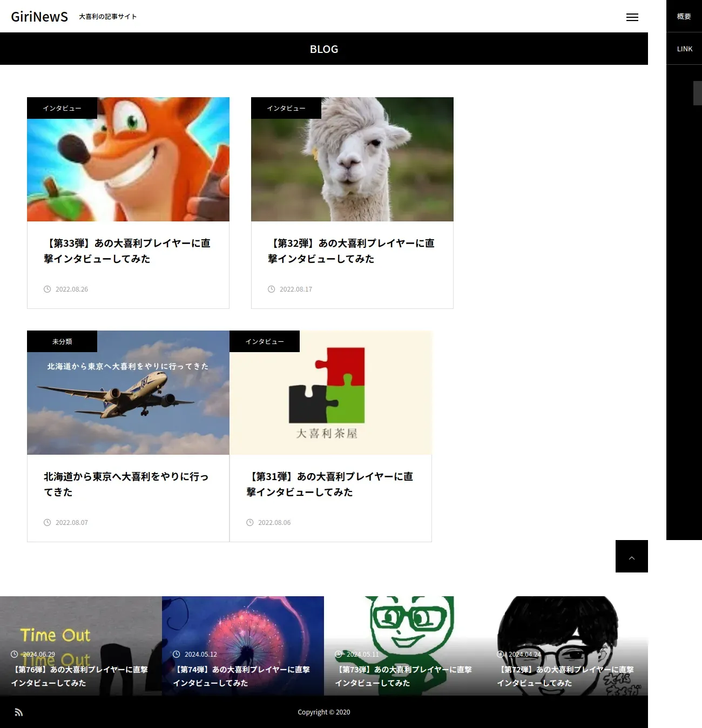Image resolution: width=702 pixels, height=728 pixels.
Task: Click clock icon beside 2022.08.07 date
Action: [x=48, y=522]
